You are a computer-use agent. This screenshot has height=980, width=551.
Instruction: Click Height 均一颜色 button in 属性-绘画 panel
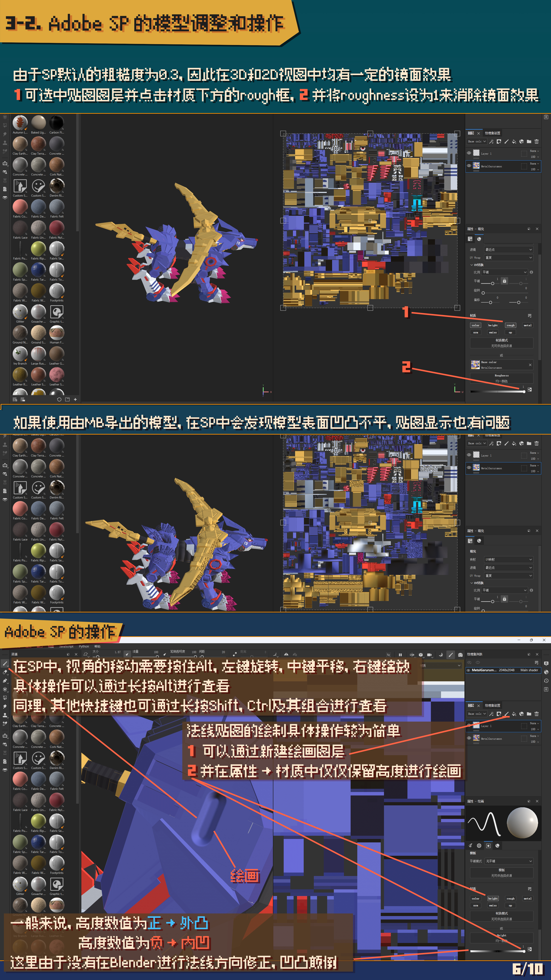501,938
